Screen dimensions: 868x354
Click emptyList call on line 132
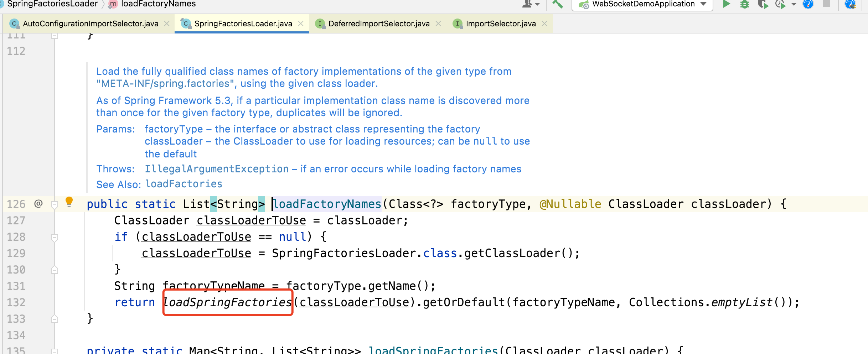pos(742,302)
